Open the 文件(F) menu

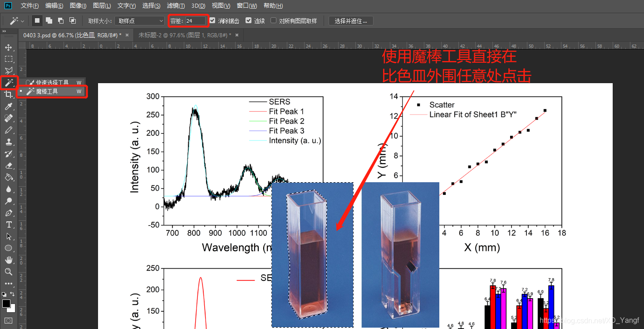tap(29, 5)
